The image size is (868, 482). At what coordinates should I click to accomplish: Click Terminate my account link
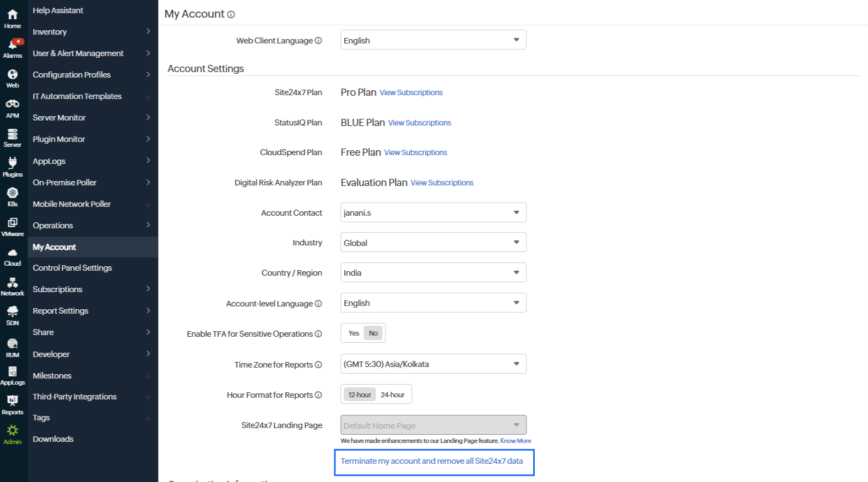(x=432, y=461)
